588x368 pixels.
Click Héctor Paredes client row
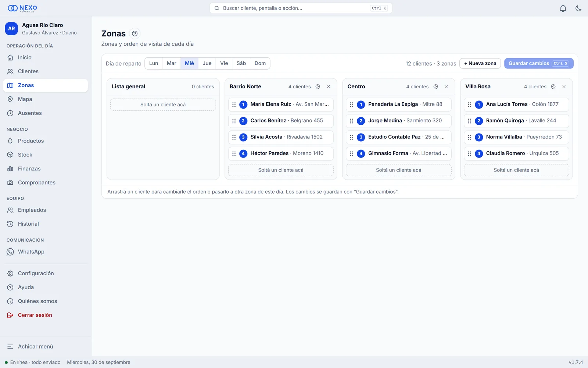[x=281, y=153]
